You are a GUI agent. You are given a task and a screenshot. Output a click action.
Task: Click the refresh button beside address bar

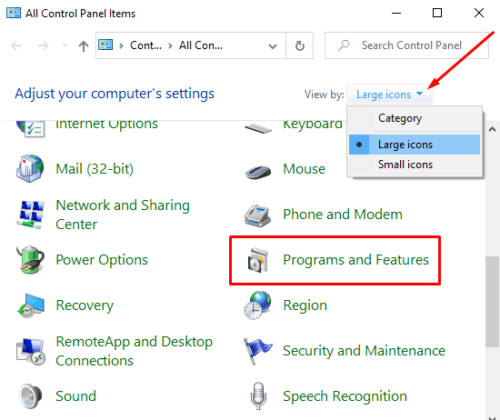[x=300, y=45]
